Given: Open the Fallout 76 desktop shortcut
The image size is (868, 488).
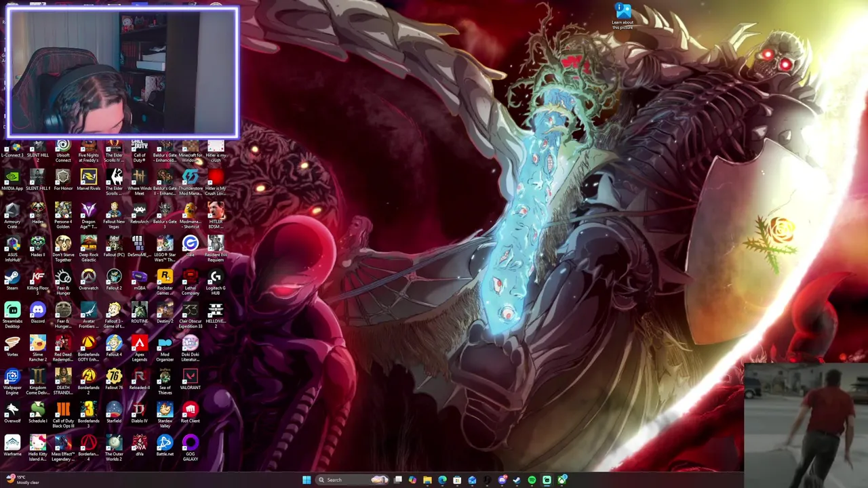Looking at the screenshot, I should coord(114,380).
